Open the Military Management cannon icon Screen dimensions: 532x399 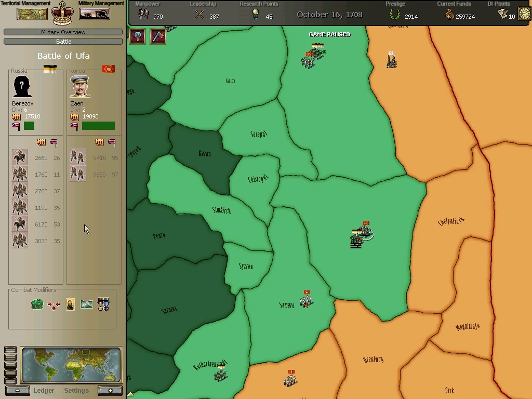[95, 14]
